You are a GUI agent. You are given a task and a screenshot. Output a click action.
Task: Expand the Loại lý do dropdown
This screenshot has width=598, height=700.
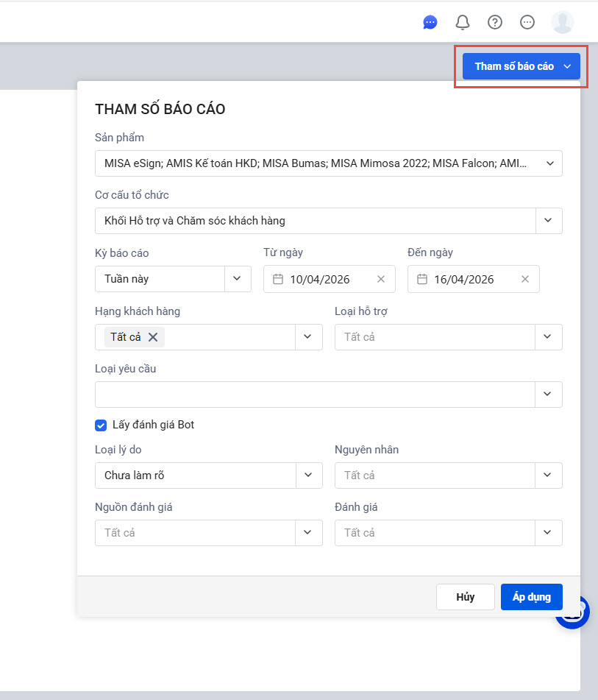tap(309, 475)
